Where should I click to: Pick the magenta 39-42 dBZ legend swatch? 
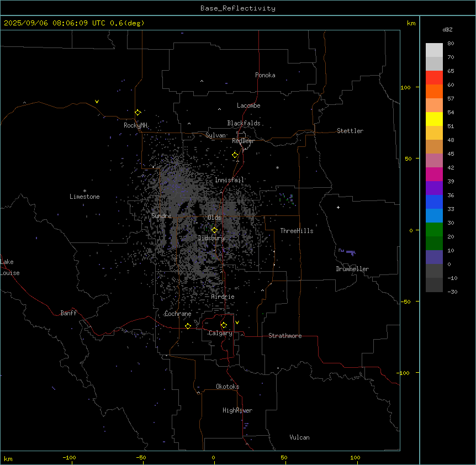tap(434, 174)
